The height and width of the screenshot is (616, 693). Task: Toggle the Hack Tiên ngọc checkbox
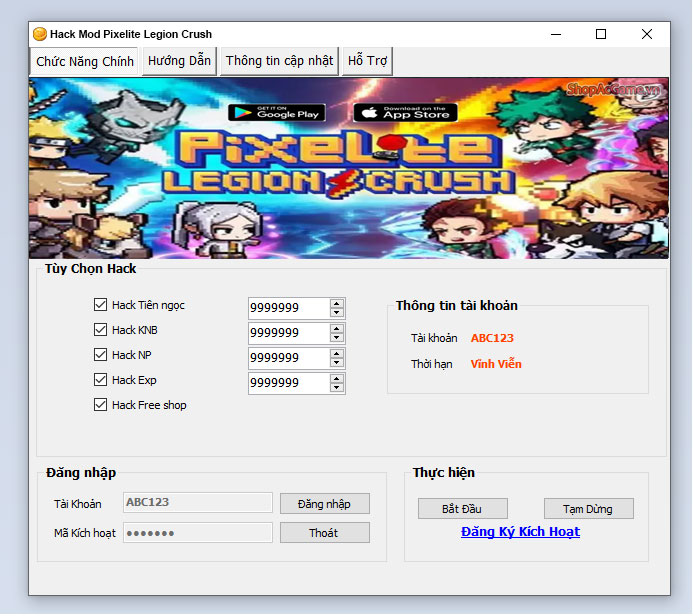coord(100,304)
